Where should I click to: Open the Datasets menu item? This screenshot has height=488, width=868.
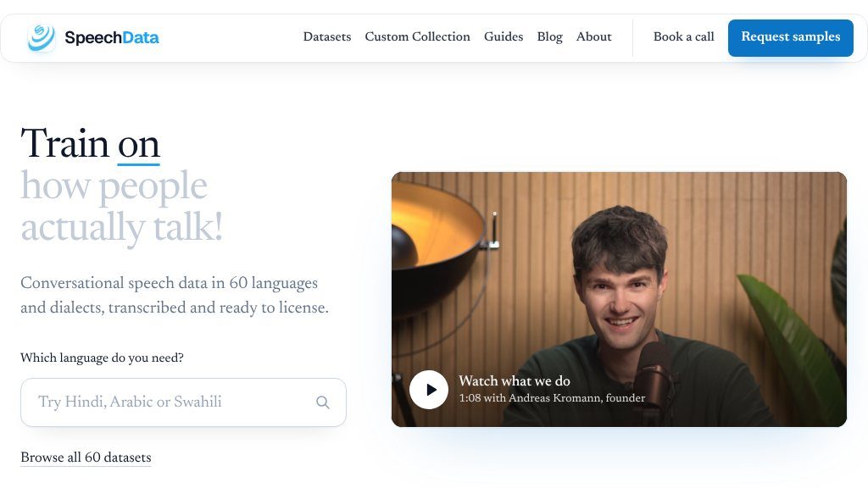click(x=327, y=36)
